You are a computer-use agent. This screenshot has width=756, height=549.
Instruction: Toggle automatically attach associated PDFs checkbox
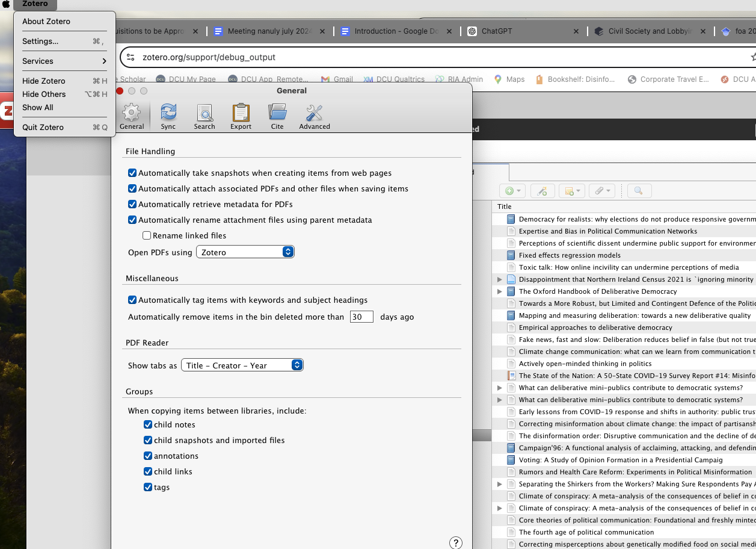132,188
